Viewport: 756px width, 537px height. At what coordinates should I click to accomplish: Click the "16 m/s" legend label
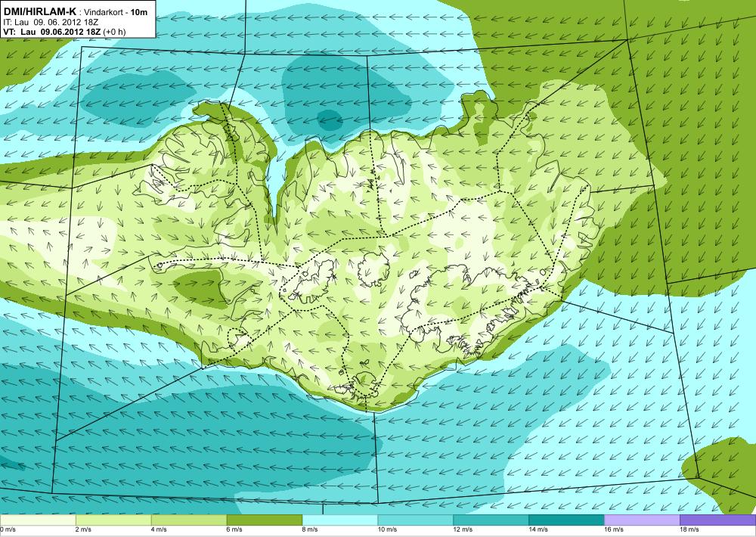click(x=614, y=529)
